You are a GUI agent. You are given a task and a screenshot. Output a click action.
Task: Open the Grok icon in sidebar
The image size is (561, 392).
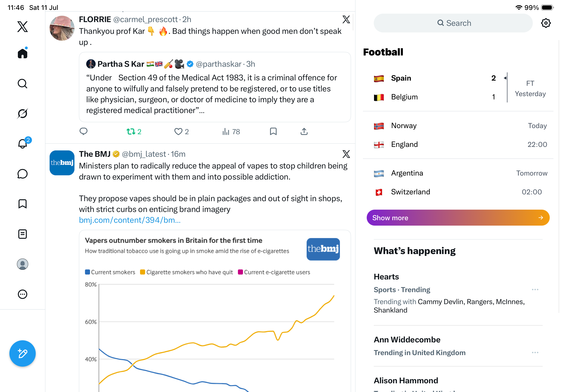point(23,114)
